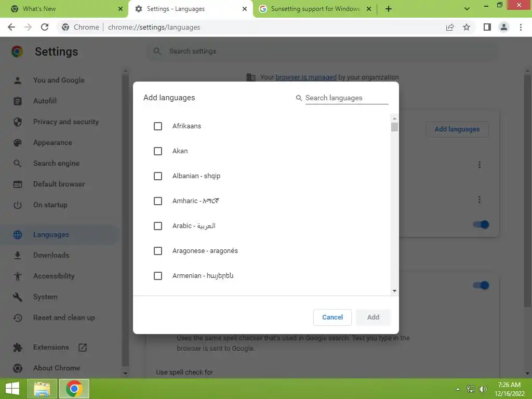Click the Search languages input field
This screenshot has height=399, width=532.
[347, 98]
